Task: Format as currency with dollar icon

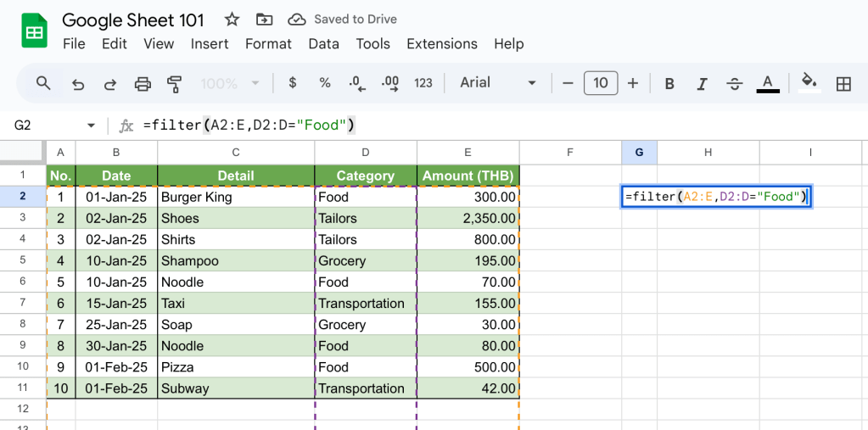Action: [293, 83]
